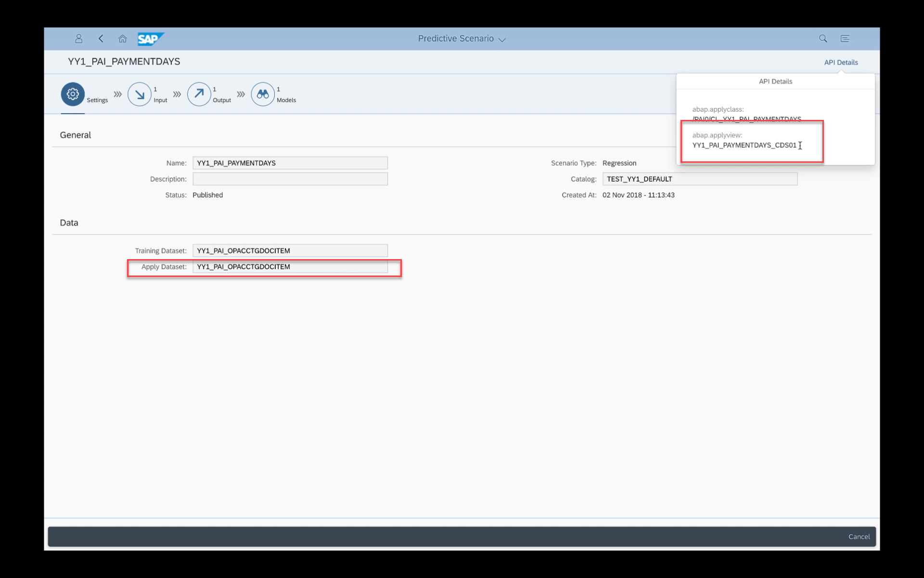Open the search magnifier icon
924x578 pixels.
click(823, 39)
